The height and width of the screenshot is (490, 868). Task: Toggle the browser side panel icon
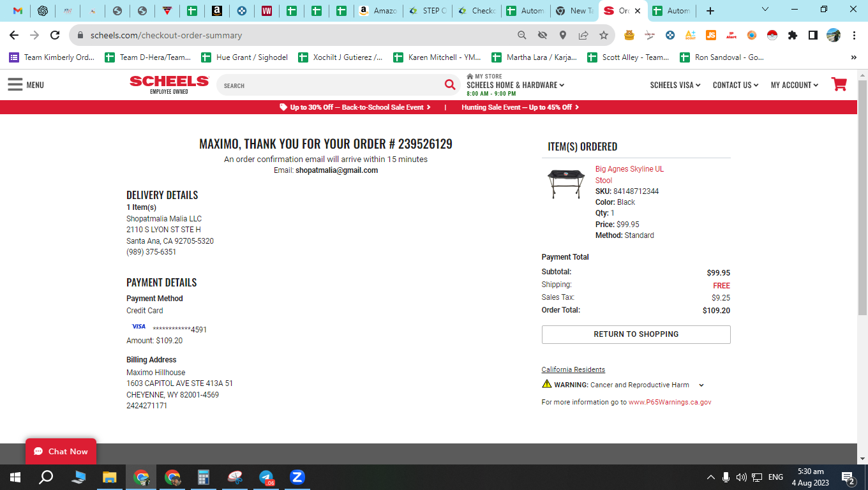tap(813, 35)
